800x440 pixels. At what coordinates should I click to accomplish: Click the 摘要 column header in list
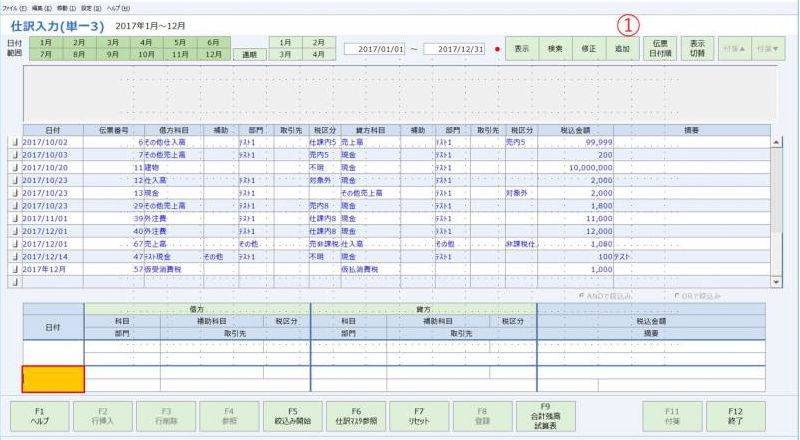pyautogui.click(x=692, y=131)
